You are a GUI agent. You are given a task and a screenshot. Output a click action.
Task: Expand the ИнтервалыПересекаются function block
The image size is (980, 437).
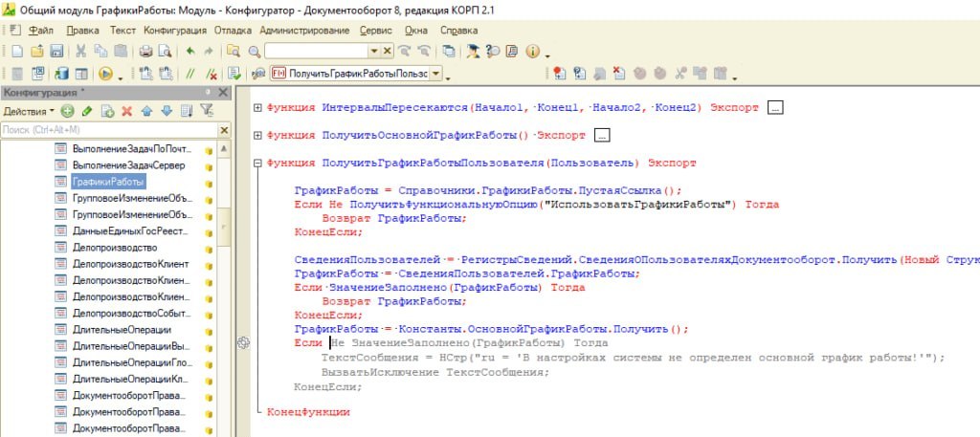(257, 108)
